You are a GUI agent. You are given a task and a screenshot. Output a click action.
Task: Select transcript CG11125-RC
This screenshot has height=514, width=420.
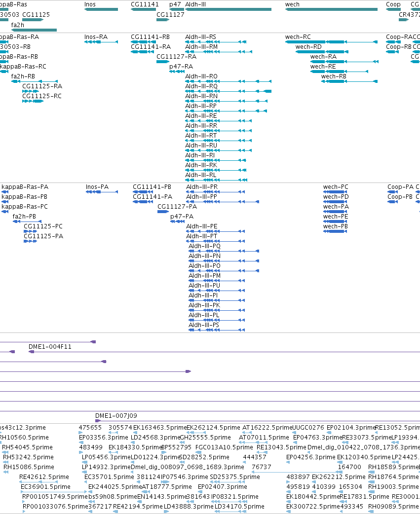[33, 101]
